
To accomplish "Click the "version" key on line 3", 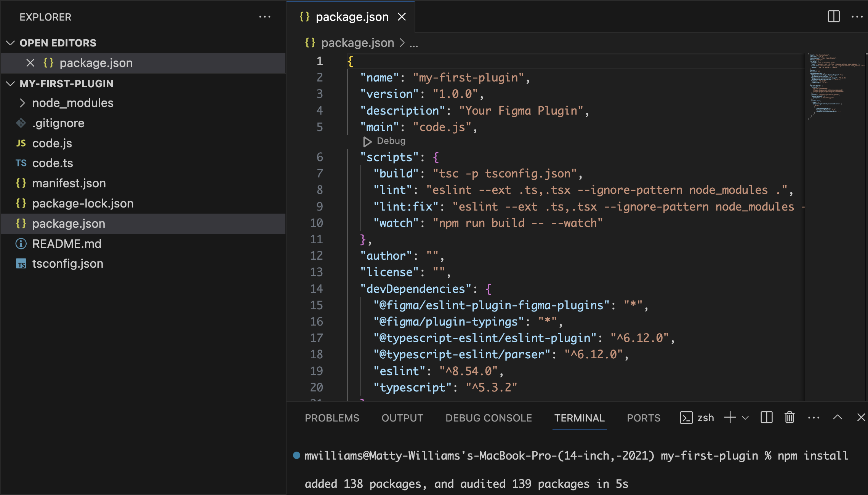I will (x=389, y=94).
